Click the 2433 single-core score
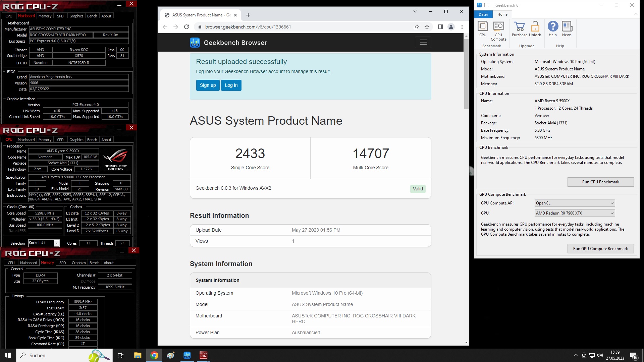Screen dimensions: 644x362 point(250,154)
